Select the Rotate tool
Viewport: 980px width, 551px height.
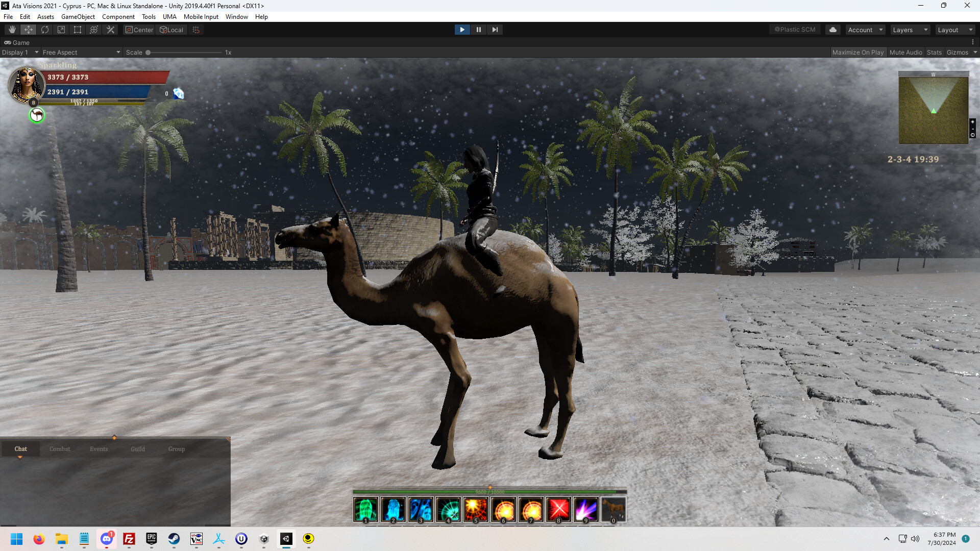[45, 30]
